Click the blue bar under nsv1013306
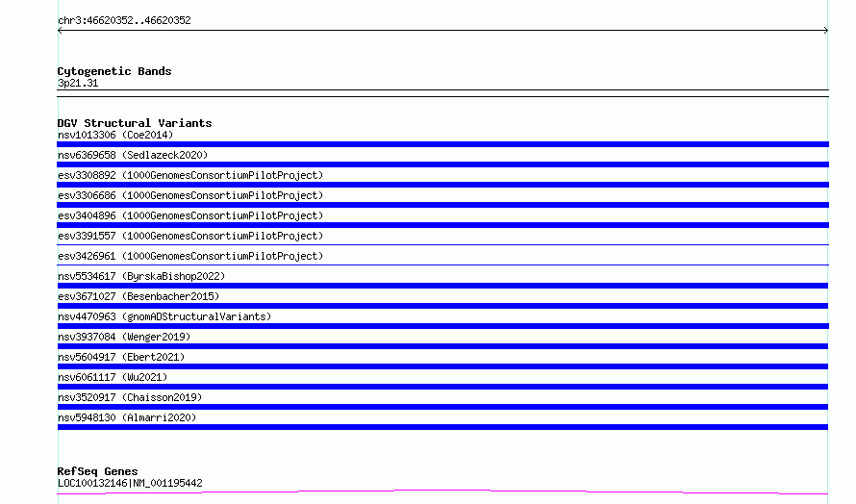 point(442,144)
